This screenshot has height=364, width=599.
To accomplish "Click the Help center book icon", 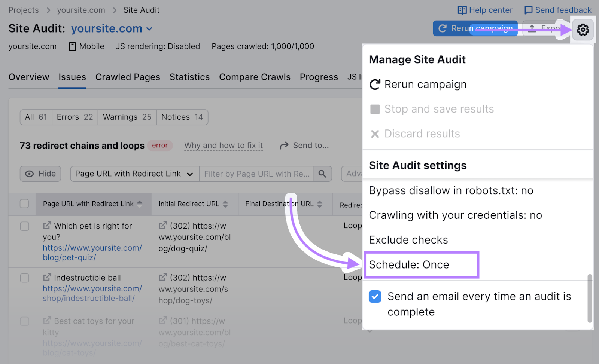I will click(462, 10).
